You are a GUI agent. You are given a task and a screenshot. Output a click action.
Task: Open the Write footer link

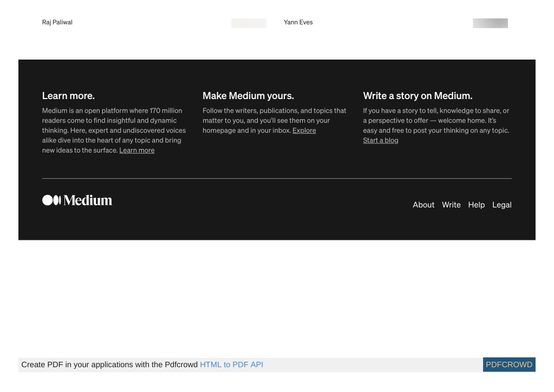[451, 205]
